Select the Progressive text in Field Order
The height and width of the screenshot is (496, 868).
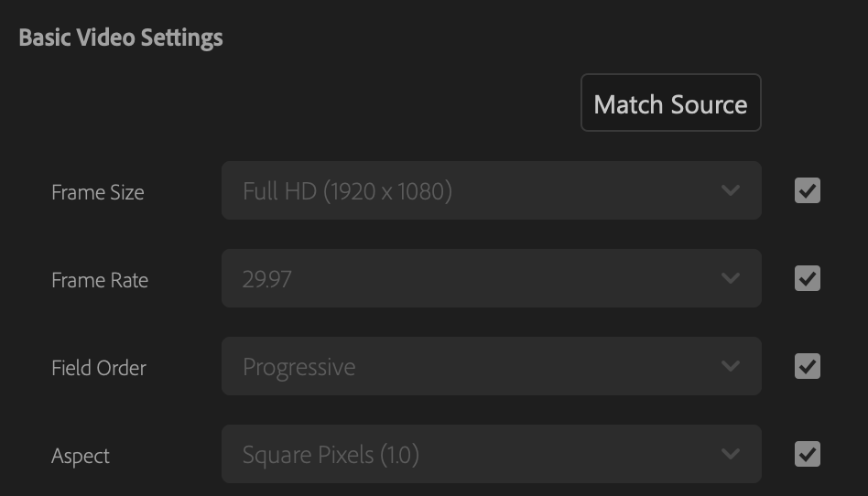pyautogui.click(x=298, y=368)
